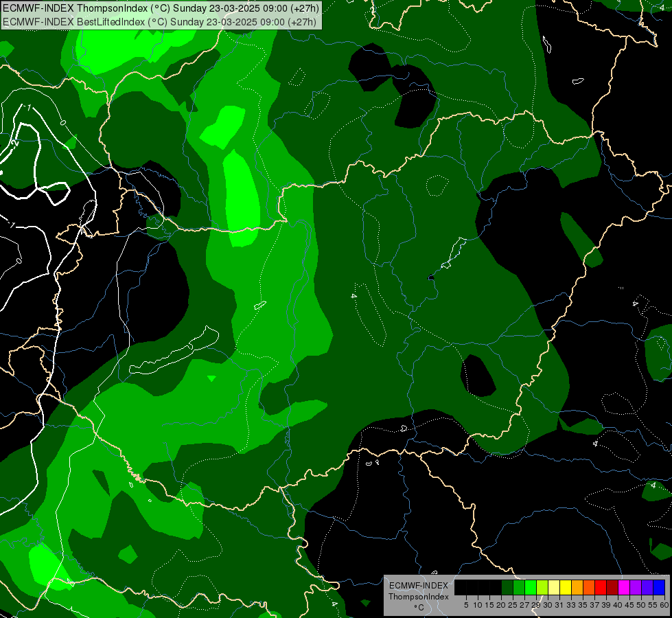Click the '30' tick label on legend
The height and width of the screenshot is (618, 672).
(548, 605)
